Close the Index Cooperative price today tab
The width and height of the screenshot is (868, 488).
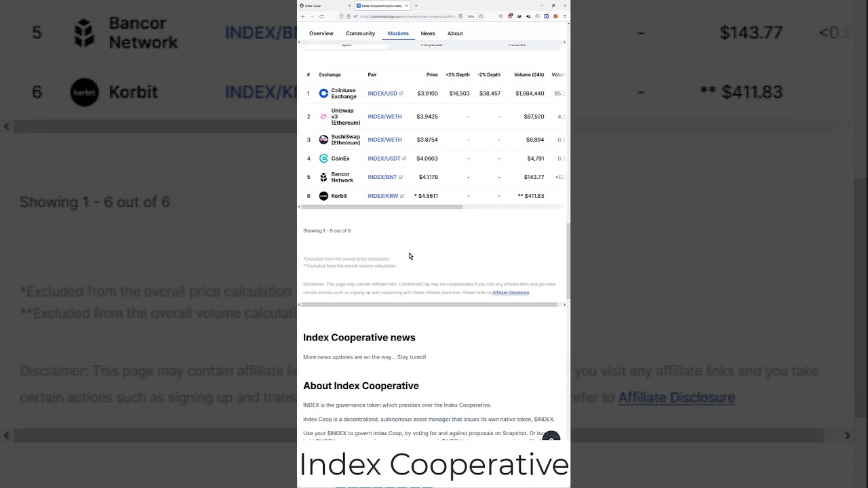point(407,5)
